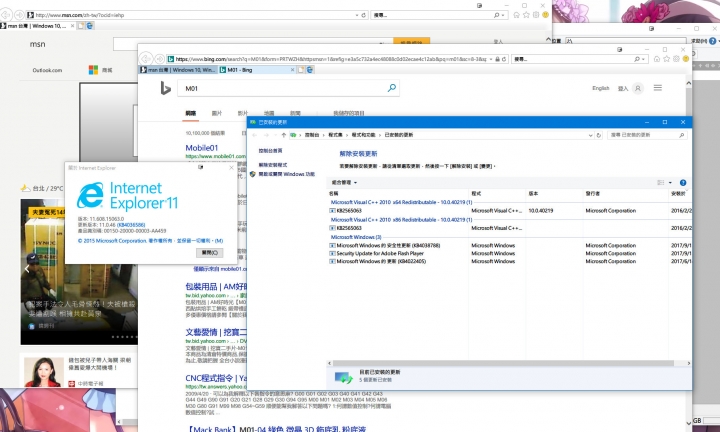Open KB4036586 link in About dialog
The width and height of the screenshot is (720, 432).
[131, 225]
